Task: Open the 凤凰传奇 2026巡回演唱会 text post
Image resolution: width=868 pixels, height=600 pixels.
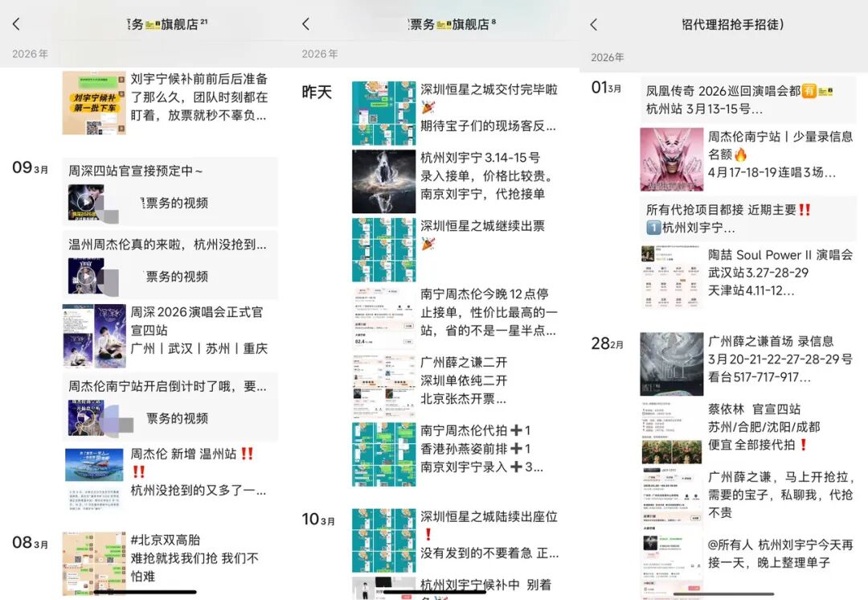Action: point(747,100)
